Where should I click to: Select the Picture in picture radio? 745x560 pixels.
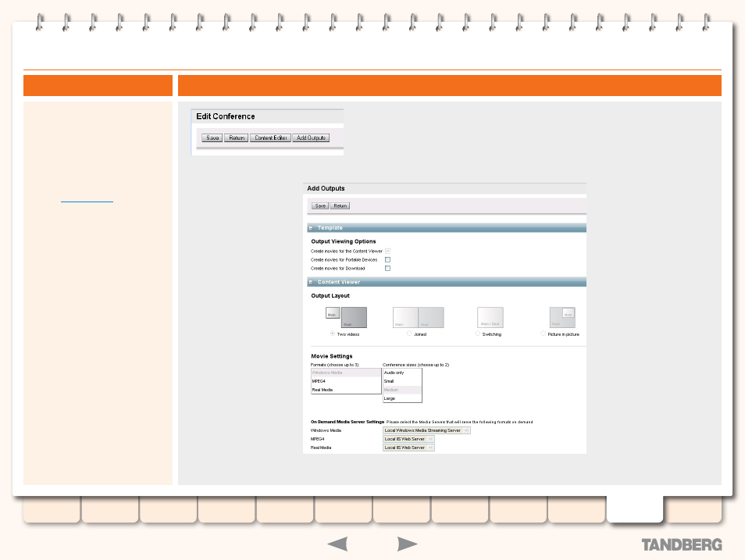(543, 334)
